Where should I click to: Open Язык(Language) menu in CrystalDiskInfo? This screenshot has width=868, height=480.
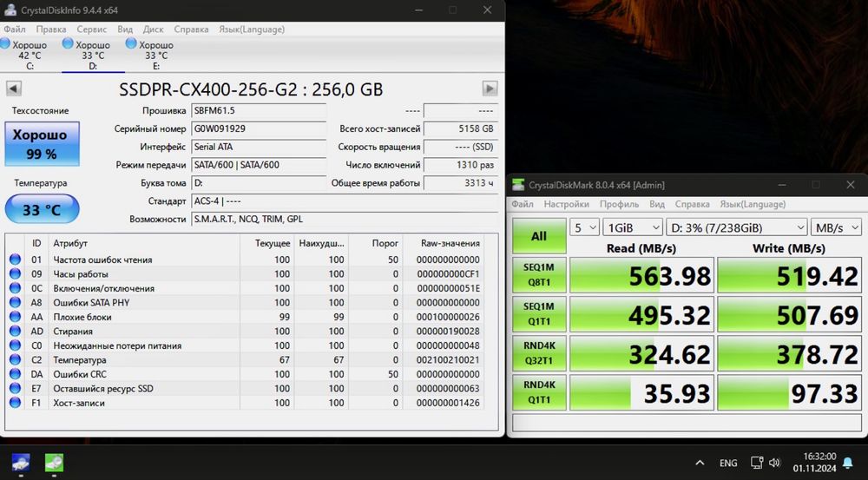(252, 30)
